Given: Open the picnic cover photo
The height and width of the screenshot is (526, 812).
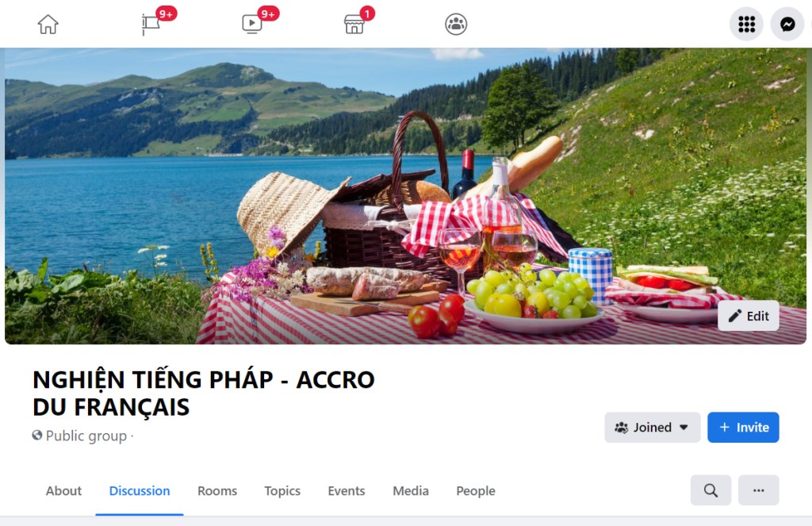Looking at the screenshot, I should coord(405,196).
